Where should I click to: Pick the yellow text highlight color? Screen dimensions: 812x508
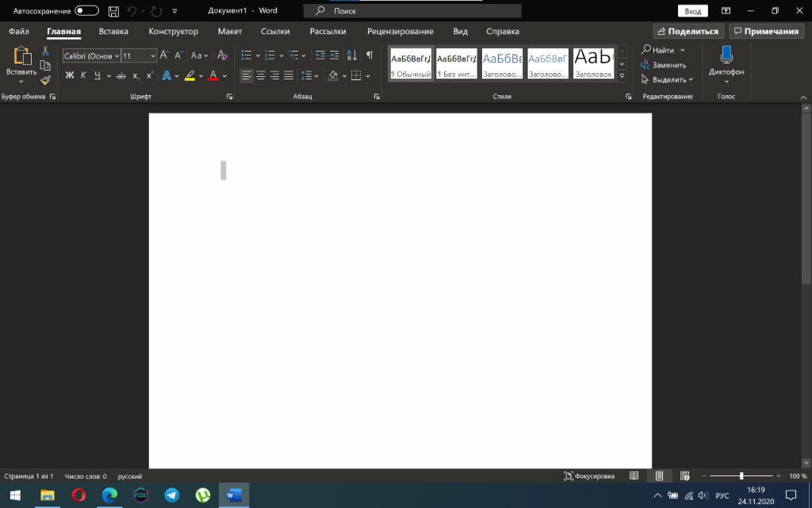190,75
